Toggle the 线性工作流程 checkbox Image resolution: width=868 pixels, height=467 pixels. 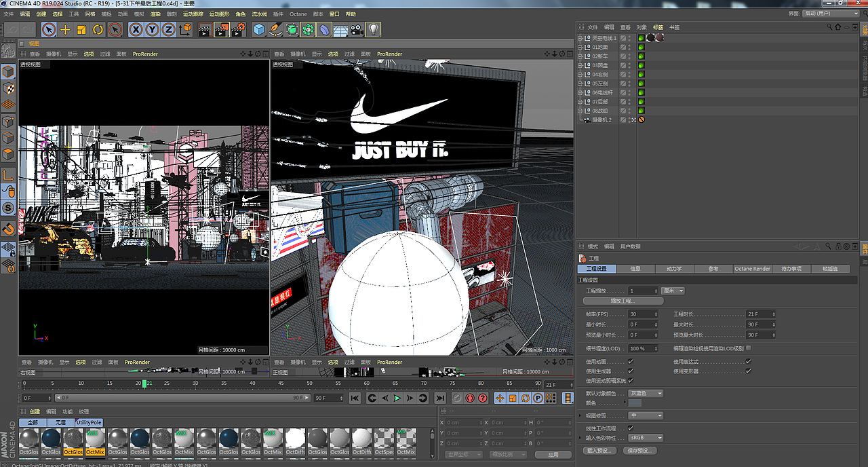631,428
